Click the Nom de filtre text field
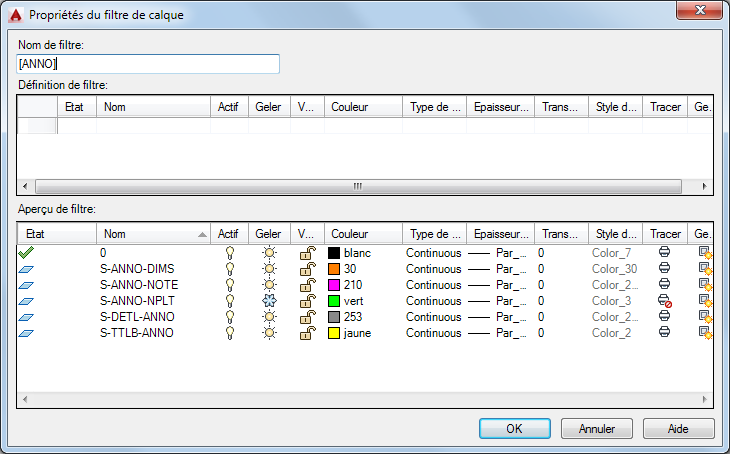 (x=148, y=64)
